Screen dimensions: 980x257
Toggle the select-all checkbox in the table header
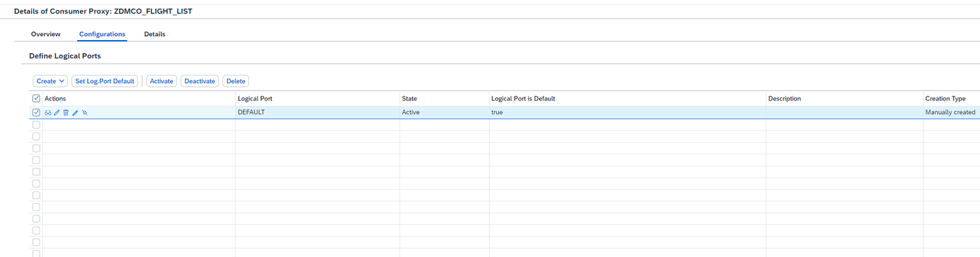[x=37, y=99]
